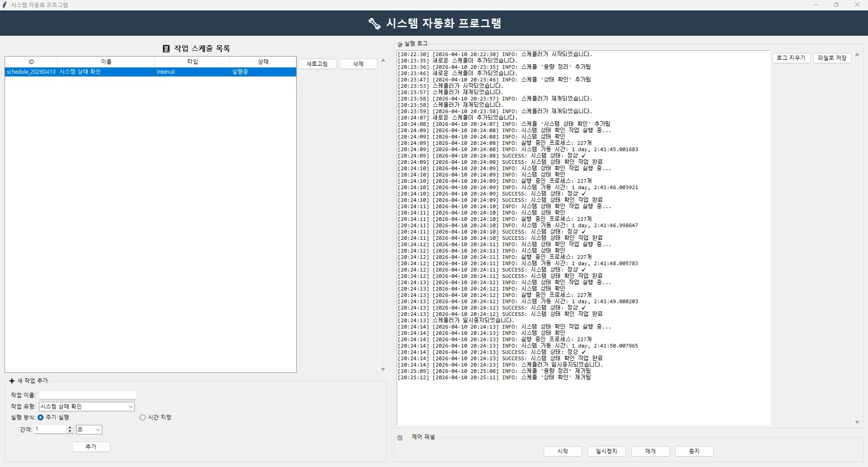Switch to the 시간 지정 option

click(x=142, y=418)
